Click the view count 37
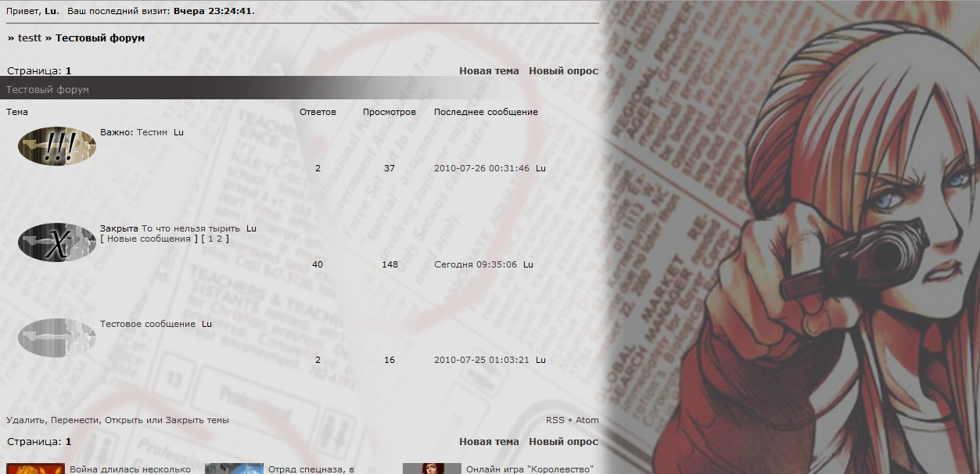This screenshot has height=474, width=980. [x=389, y=168]
